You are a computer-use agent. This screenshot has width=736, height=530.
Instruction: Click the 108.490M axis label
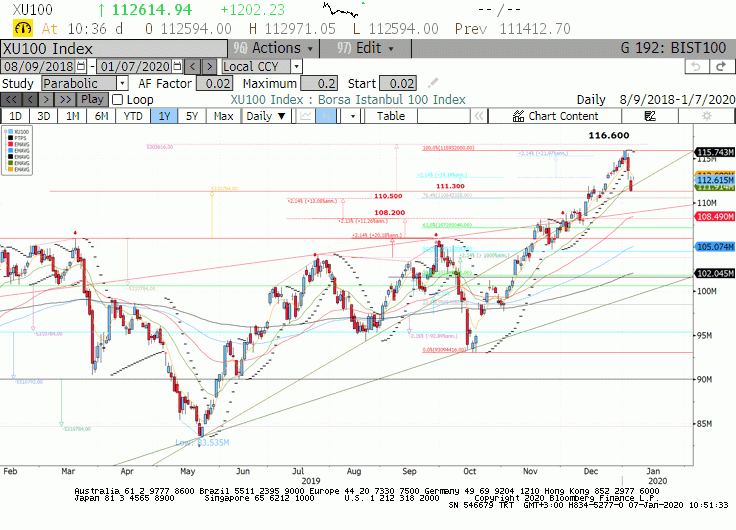pyautogui.click(x=715, y=217)
